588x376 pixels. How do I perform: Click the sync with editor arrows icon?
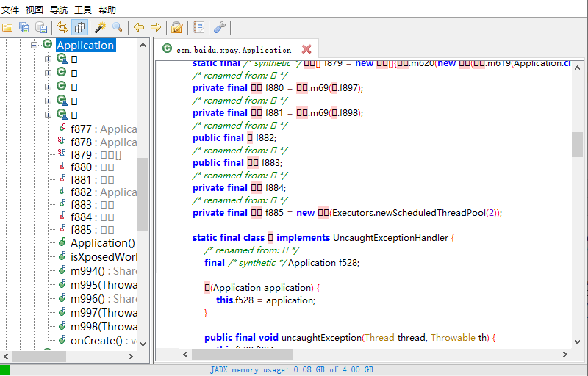(62, 27)
